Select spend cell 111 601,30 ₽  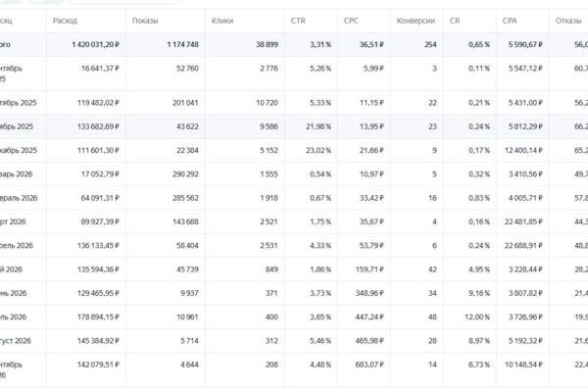(98, 150)
